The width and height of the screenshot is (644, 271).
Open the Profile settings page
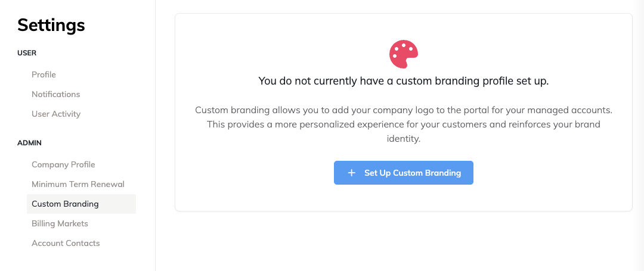point(44,74)
